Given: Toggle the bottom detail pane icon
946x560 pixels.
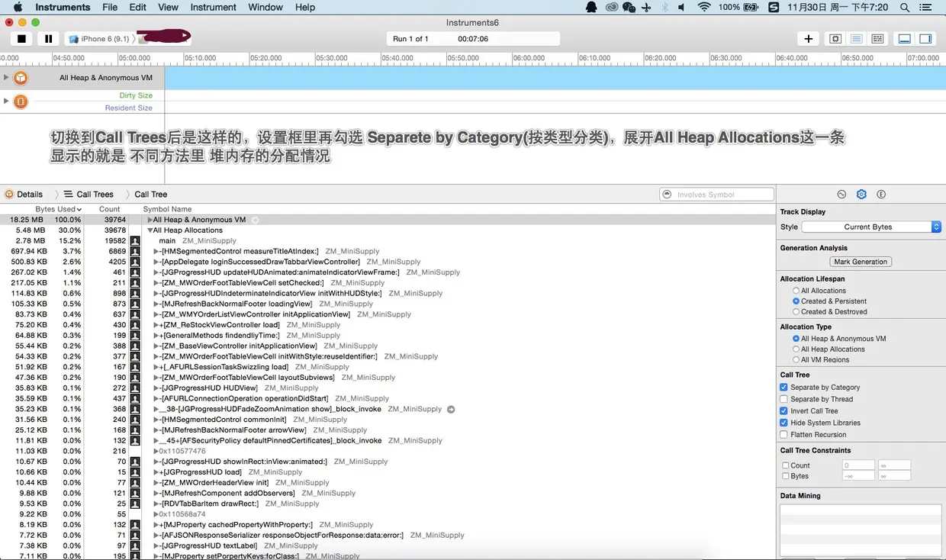Looking at the screenshot, I should point(905,39).
